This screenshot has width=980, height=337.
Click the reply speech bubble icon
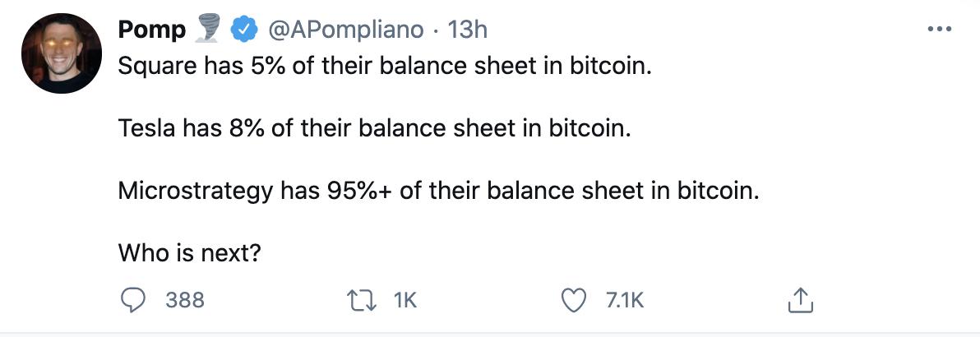pos(132,301)
